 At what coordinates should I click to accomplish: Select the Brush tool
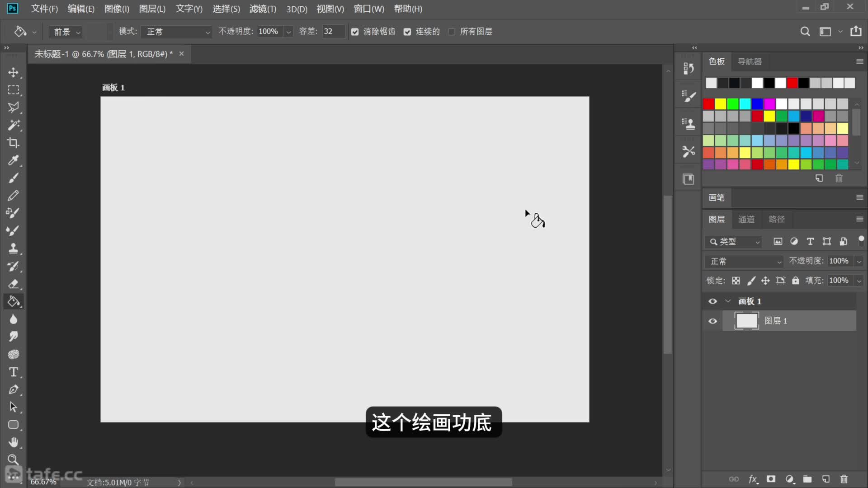[x=14, y=178]
